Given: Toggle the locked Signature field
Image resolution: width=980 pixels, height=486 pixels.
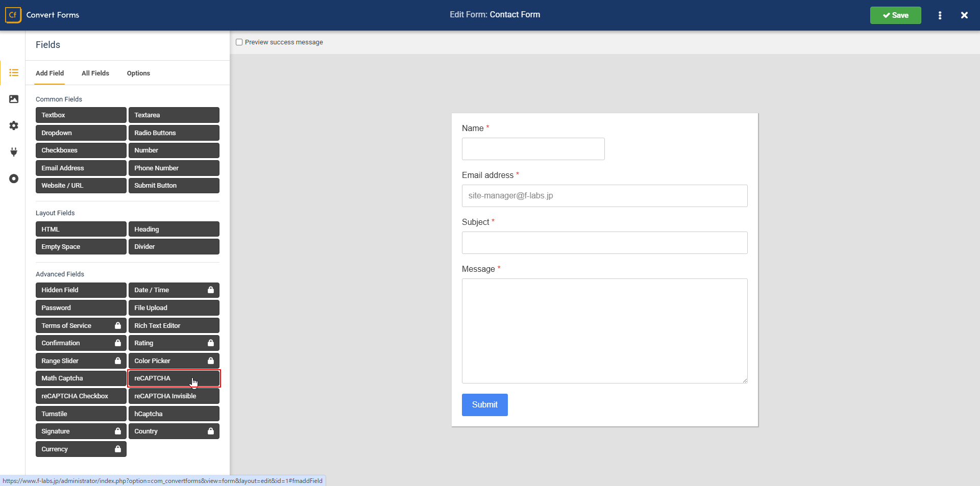Looking at the screenshot, I should (118, 431).
